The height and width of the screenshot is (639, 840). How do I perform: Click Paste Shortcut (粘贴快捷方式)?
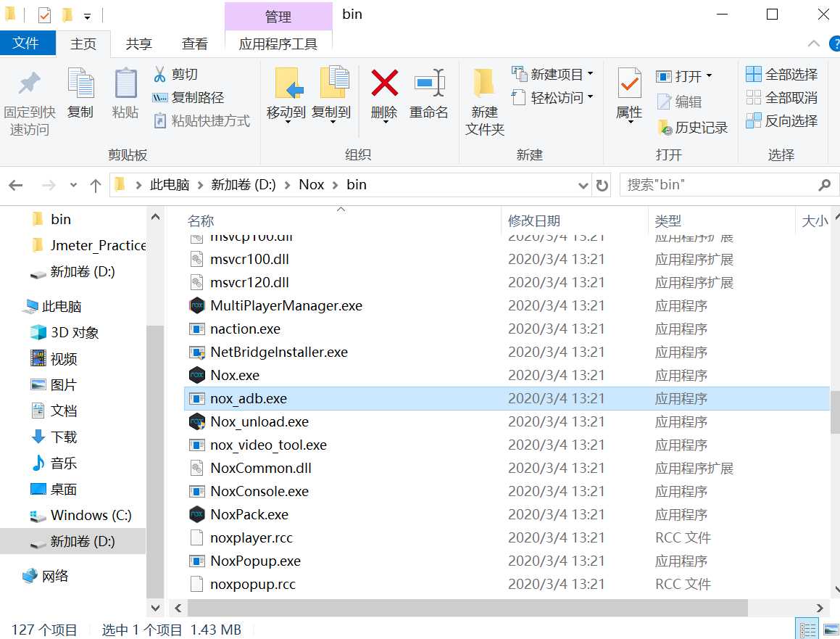[202, 121]
